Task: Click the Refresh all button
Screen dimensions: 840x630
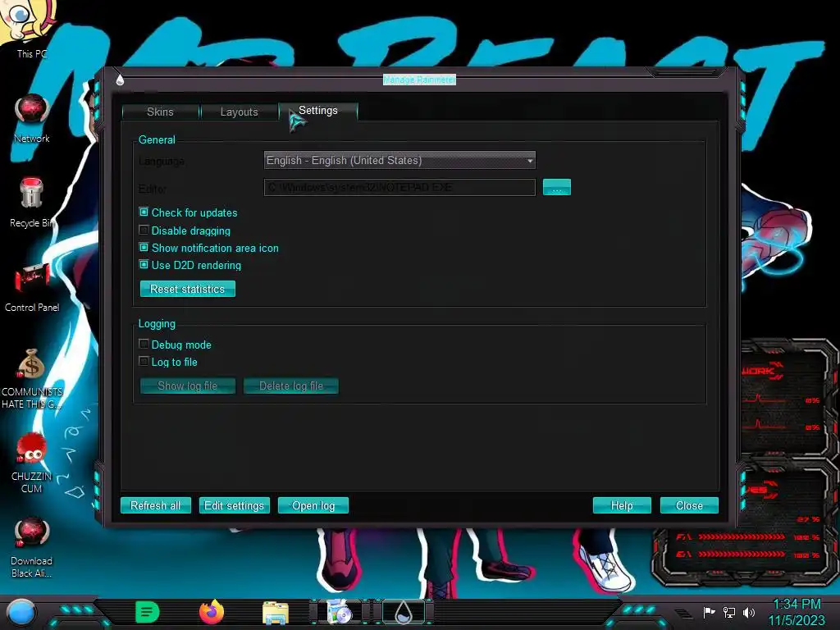Action: tap(155, 505)
